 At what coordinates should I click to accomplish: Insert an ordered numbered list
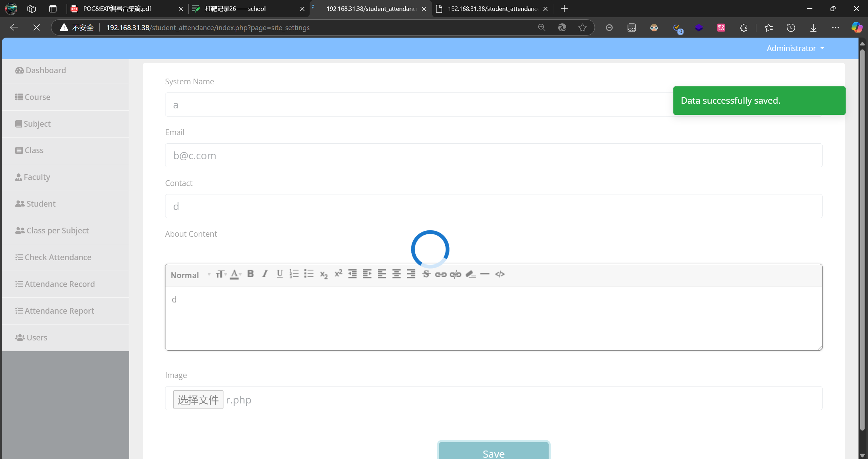[294, 274]
